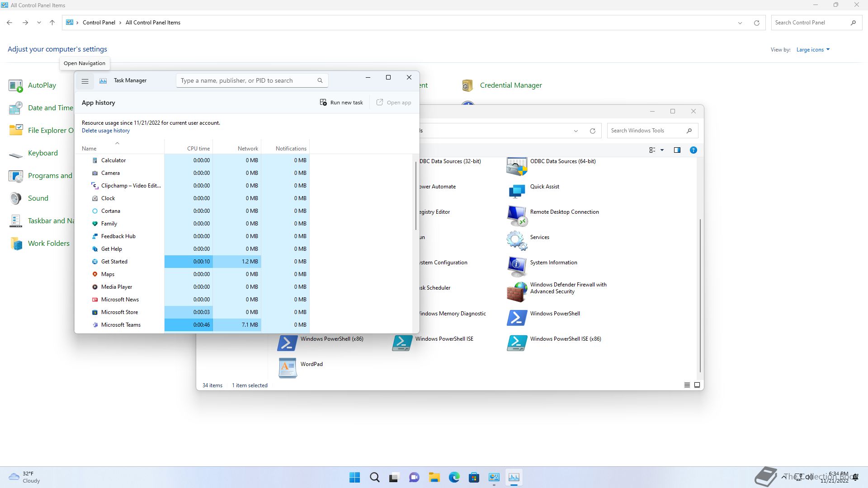
Task: Click the Windows Tools window vertical scrollbar
Action: click(x=700, y=296)
